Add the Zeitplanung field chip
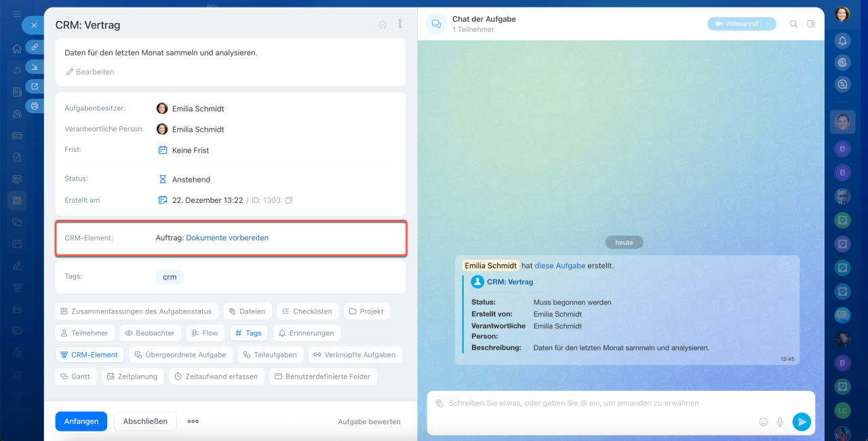 133,377
